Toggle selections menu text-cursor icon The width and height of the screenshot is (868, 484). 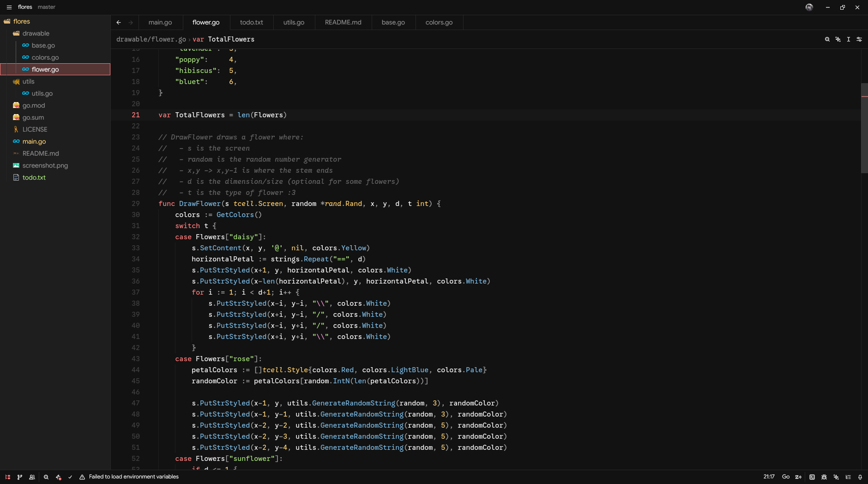tap(849, 39)
